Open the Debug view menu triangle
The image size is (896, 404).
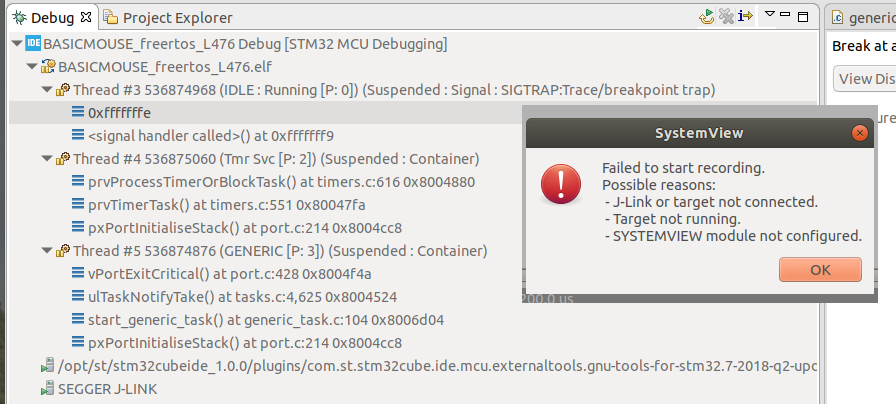tap(770, 14)
